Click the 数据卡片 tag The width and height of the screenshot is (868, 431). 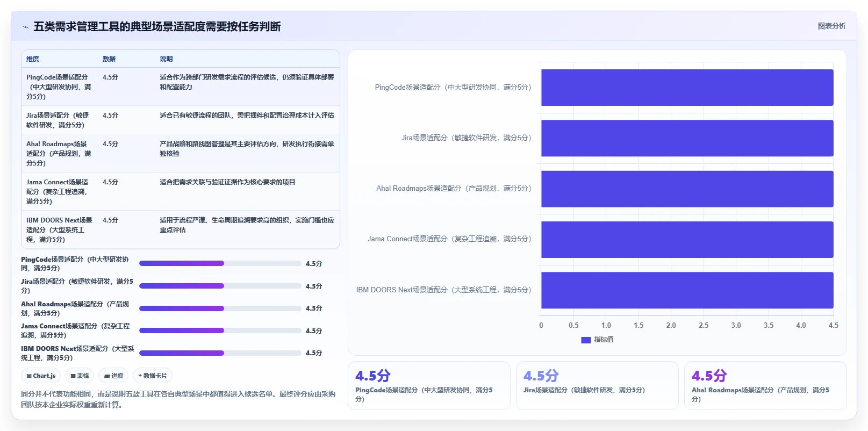153,376
